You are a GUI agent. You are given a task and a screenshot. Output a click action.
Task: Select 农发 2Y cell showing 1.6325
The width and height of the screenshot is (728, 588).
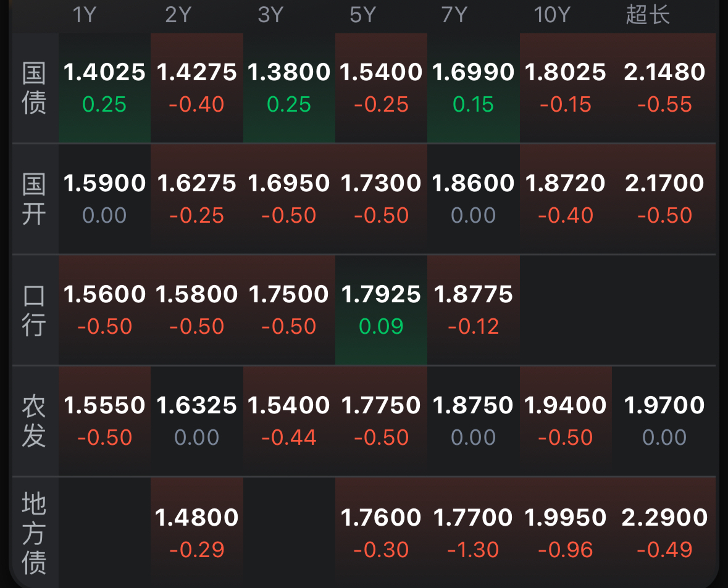pos(197,421)
